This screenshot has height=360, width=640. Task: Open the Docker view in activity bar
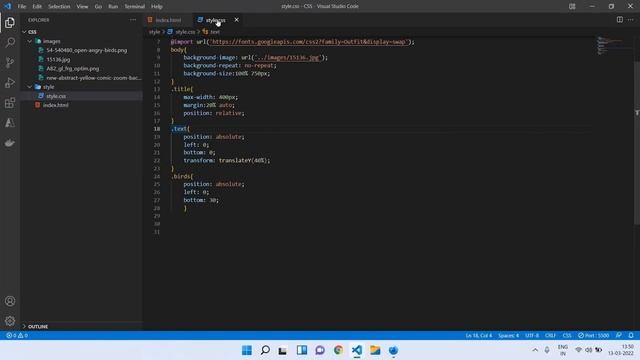tap(10, 142)
